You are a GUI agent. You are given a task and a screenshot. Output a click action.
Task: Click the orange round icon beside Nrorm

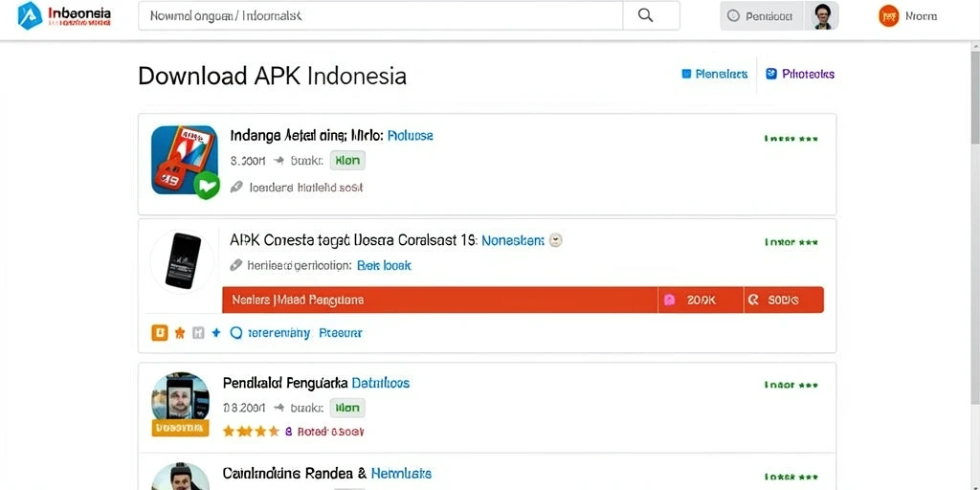tap(888, 16)
